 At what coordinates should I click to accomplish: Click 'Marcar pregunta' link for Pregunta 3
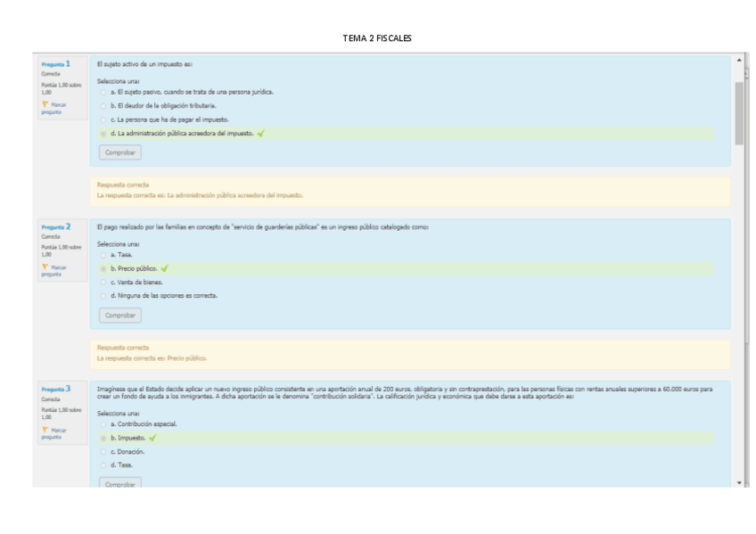[x=54, y=433]
